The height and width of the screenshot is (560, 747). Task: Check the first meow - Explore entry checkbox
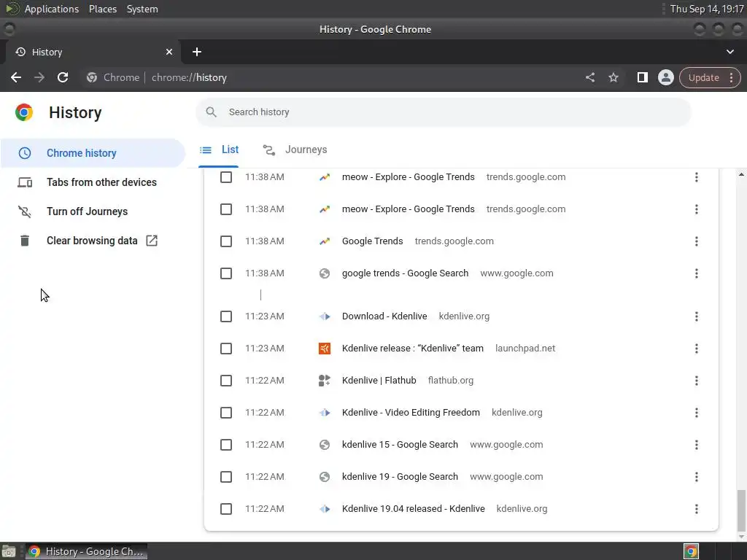(226, 177)
